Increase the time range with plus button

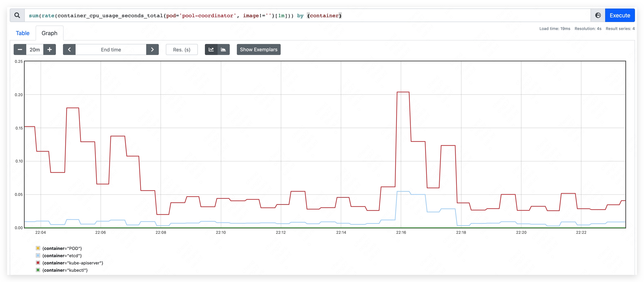click(49, 49)
